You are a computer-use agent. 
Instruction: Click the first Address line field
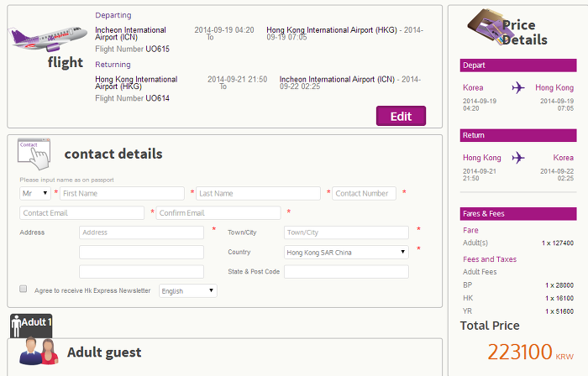pos(141,232)
